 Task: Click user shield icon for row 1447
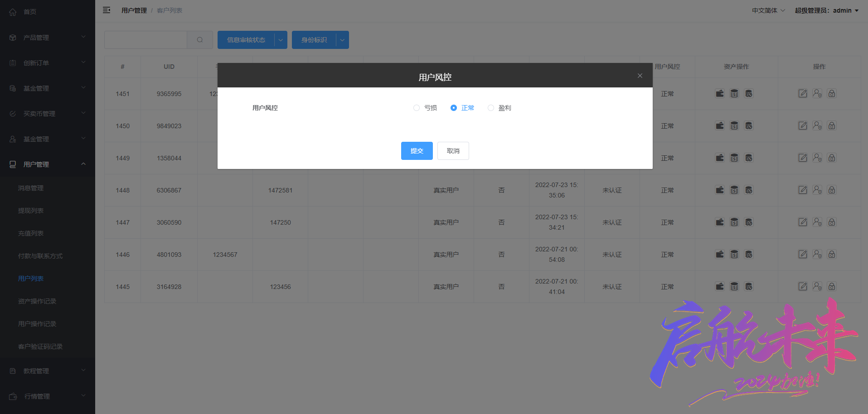click(817, 222)
